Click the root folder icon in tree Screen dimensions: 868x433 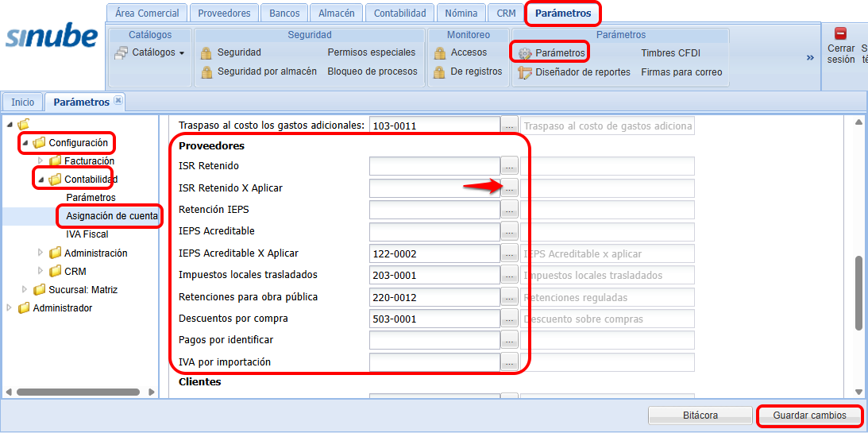point(24,125)
